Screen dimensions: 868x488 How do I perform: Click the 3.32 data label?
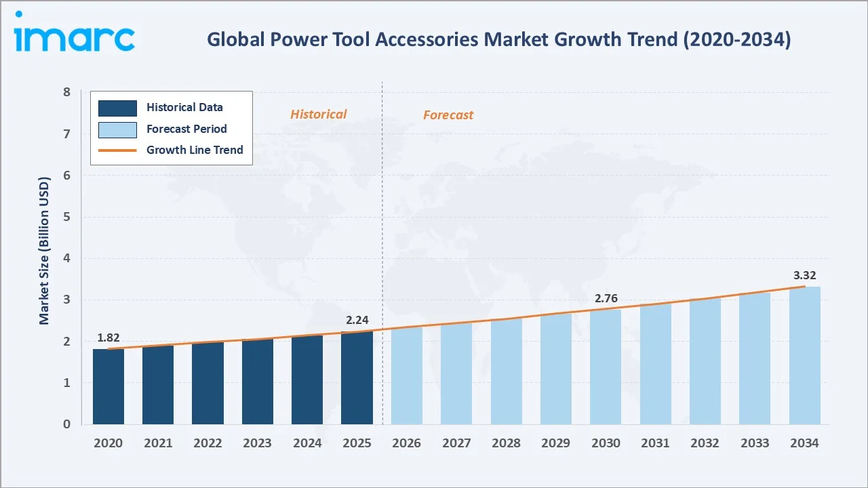[805, 275]
